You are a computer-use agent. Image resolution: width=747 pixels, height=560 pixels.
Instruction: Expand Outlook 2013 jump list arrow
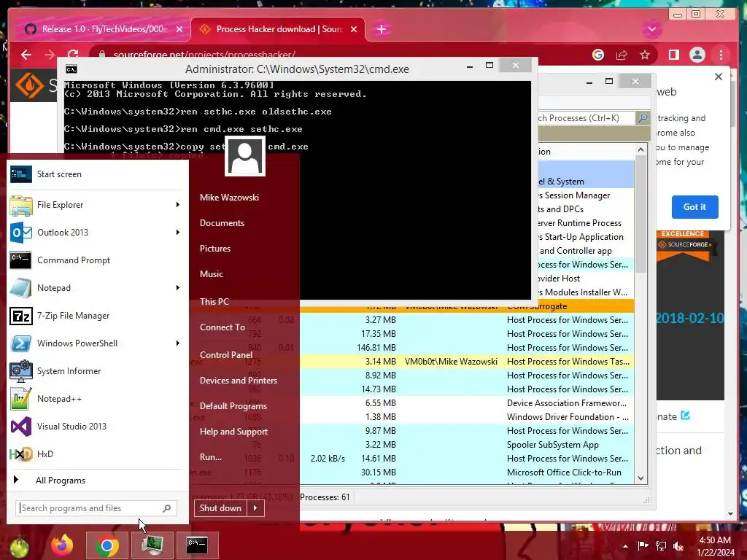tap(178, 233)
